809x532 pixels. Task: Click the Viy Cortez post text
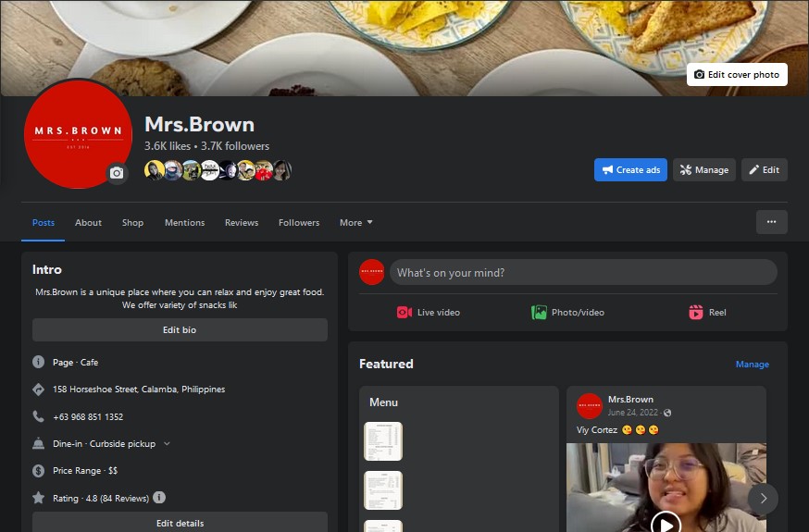596,430
